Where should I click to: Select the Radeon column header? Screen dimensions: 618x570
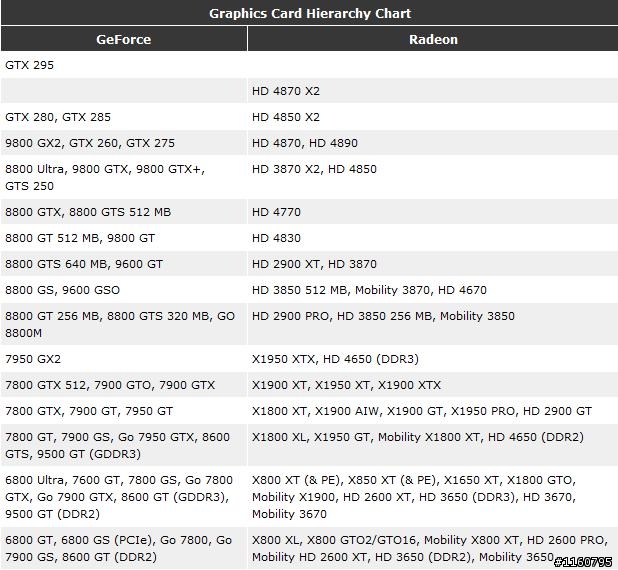point(433,39)
